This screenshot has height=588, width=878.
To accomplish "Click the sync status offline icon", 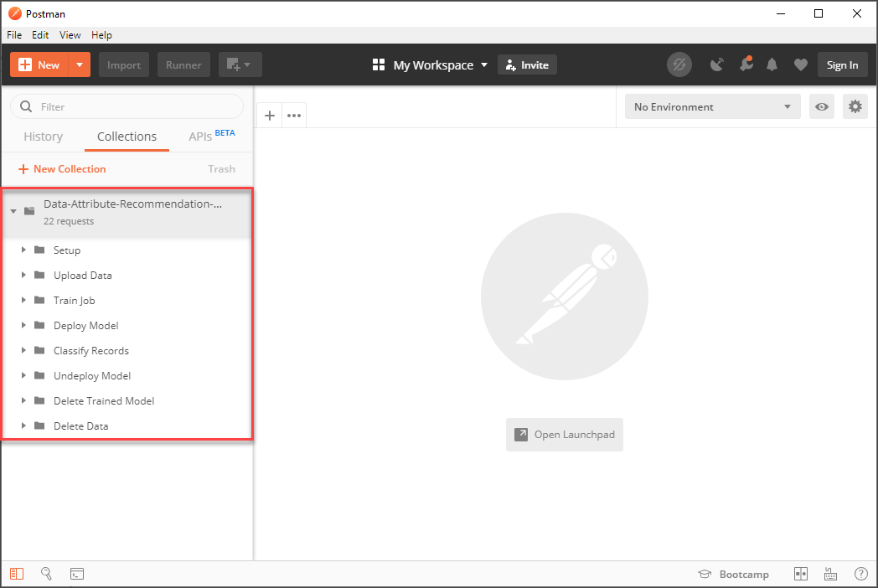I will tap(679, 65).
